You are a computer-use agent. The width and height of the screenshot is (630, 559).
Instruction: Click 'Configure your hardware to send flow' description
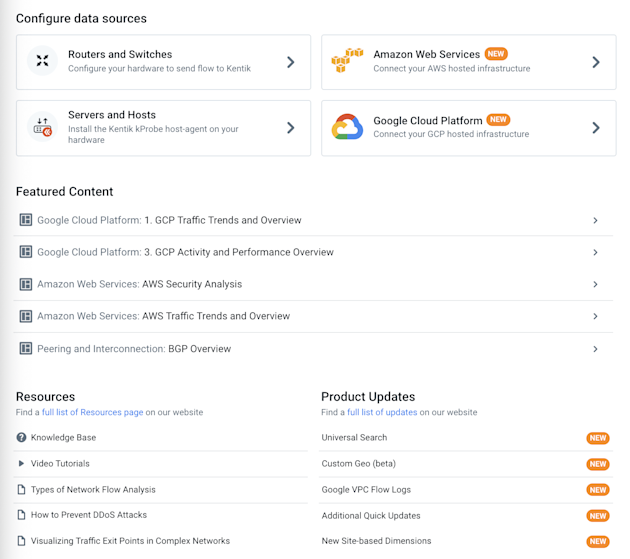(160, 68)
